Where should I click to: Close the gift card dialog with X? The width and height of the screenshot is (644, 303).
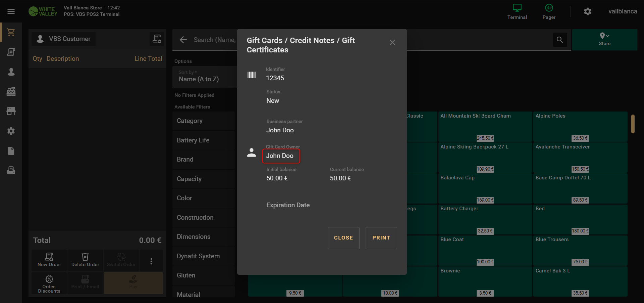tap(392, 42)
